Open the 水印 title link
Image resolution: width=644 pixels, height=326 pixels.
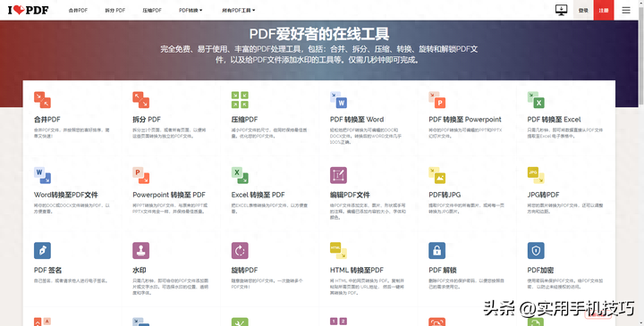coord(140,271)
